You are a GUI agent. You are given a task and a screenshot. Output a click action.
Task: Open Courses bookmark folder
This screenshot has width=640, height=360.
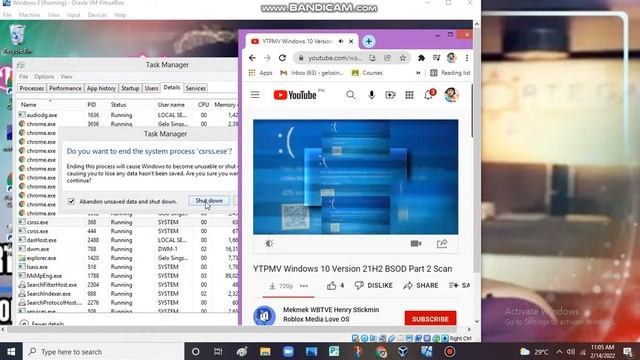(x=367, y=73)
